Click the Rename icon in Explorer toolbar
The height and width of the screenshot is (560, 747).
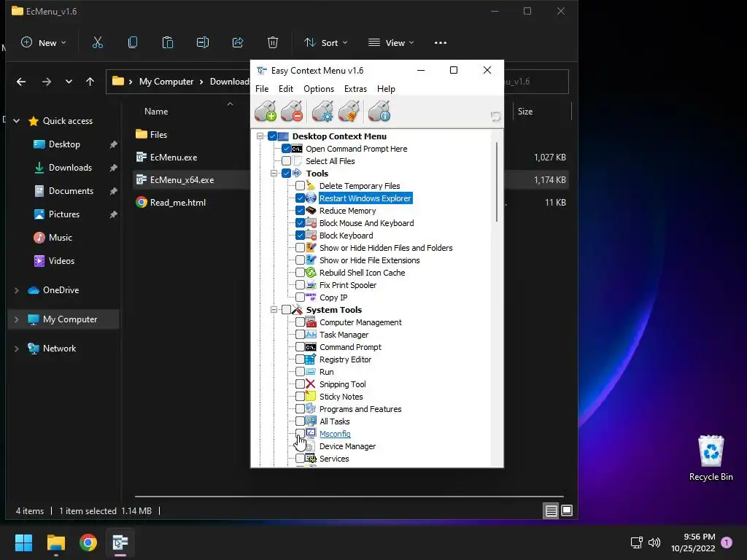point(203,42)
